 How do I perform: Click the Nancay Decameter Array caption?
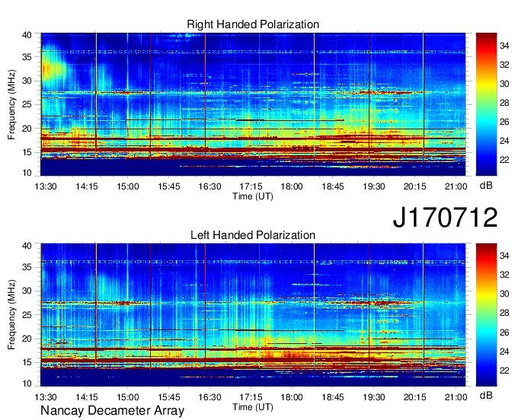point(112,410)
